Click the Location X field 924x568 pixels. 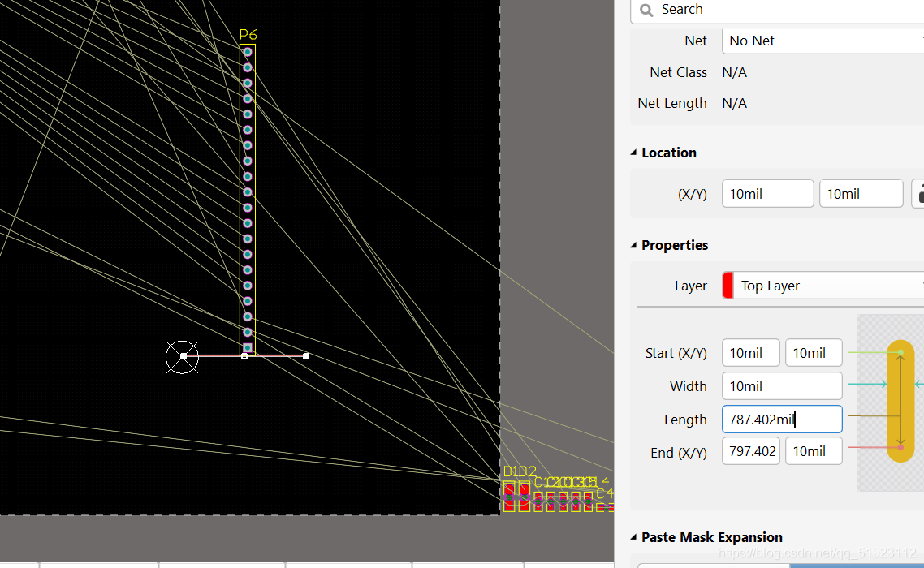767,194
